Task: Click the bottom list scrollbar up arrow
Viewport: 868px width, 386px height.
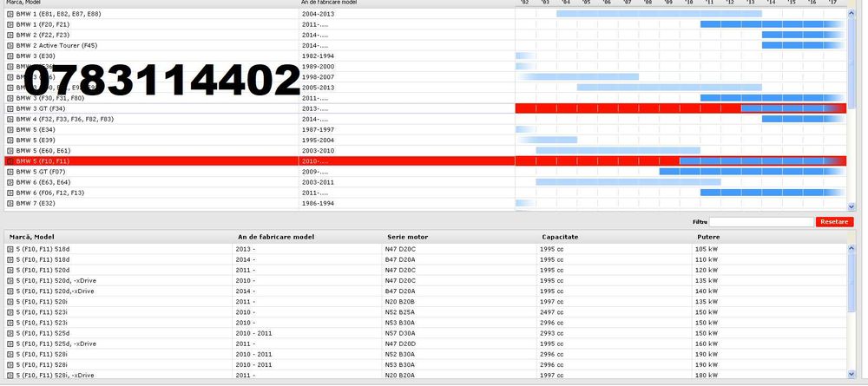Action: tap(852, 249)
